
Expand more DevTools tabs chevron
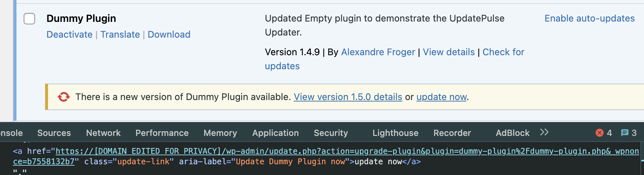point(544,132)
